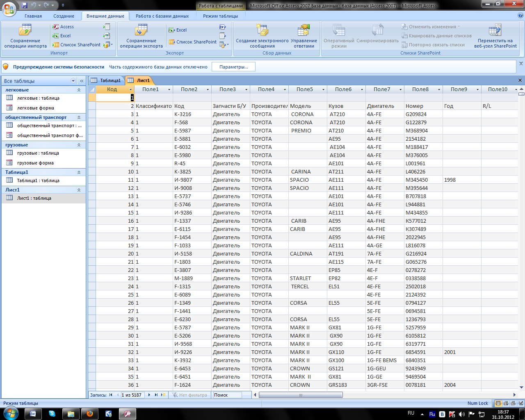Close the Лист1 table tab
The image size is (525, 420).
(520, 80)
